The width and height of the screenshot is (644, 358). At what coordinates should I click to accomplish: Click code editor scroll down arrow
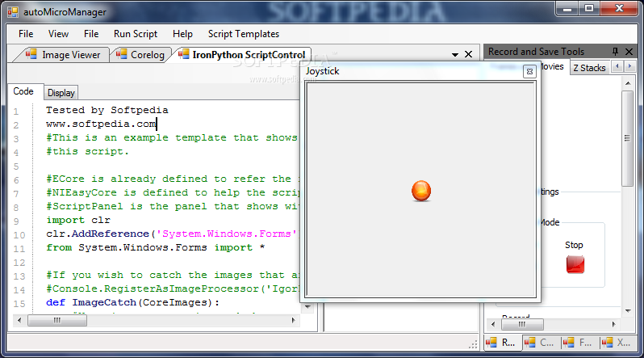coord(307,307)
